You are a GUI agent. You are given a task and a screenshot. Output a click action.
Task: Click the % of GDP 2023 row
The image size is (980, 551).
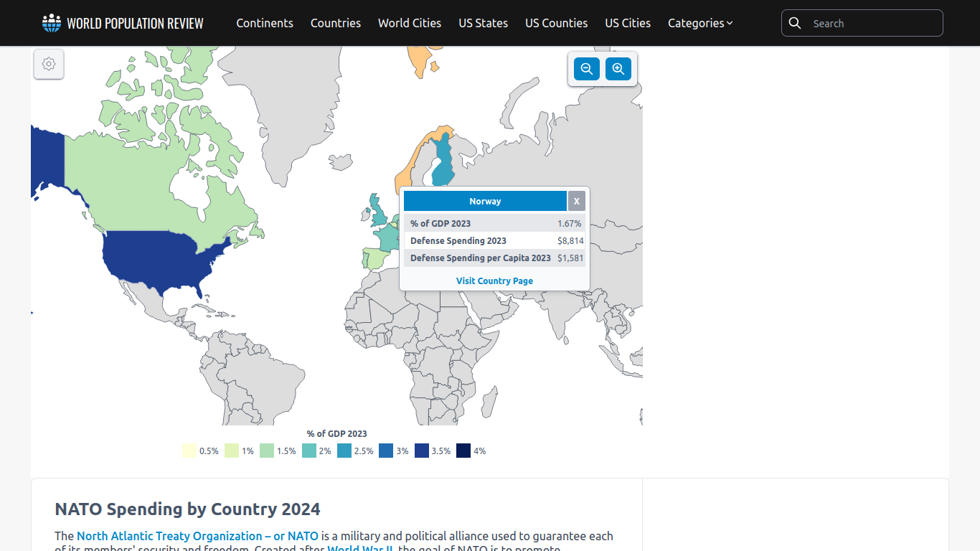click(494, 223)
